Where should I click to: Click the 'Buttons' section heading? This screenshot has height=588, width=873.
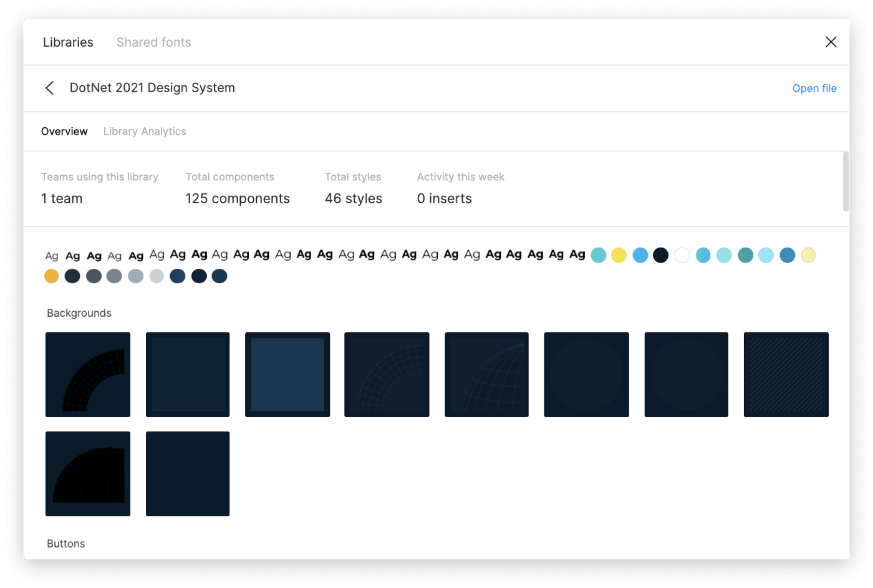[x=66, y=544]
